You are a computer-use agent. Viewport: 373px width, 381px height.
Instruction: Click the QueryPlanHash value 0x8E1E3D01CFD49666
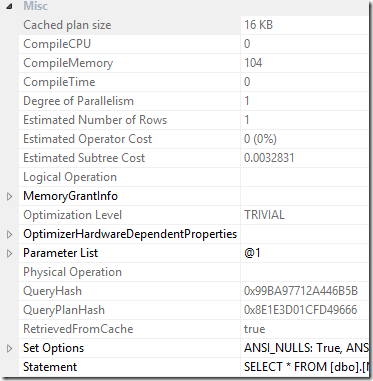click(300, 310)
